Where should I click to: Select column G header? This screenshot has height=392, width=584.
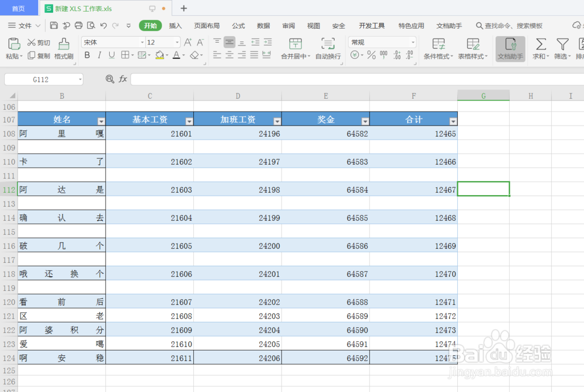(x=484, y=96)
